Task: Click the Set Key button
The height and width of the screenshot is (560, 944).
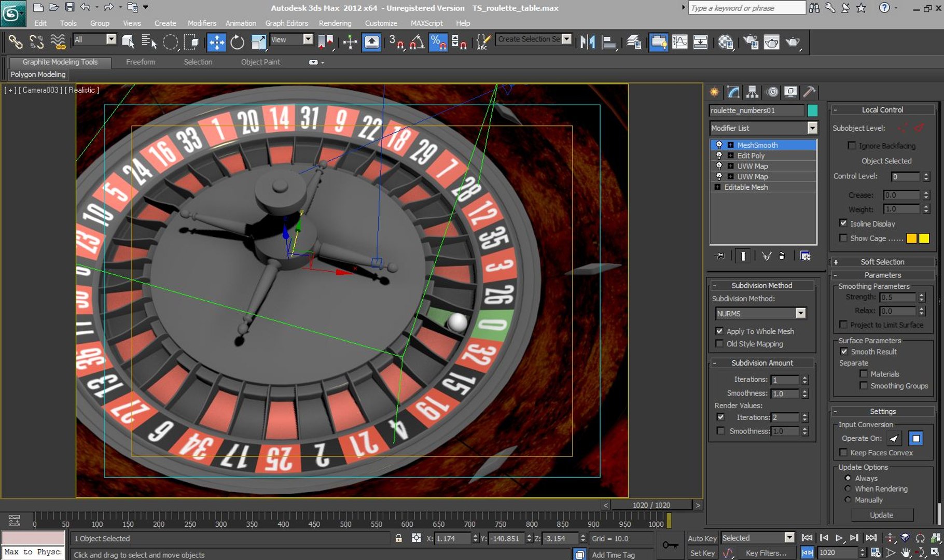Action: click(702, 553)
